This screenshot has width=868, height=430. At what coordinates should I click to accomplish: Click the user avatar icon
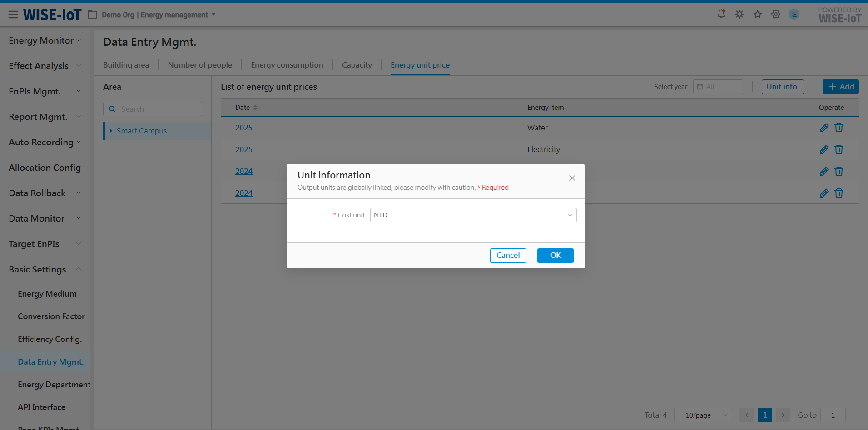point(794,14)
